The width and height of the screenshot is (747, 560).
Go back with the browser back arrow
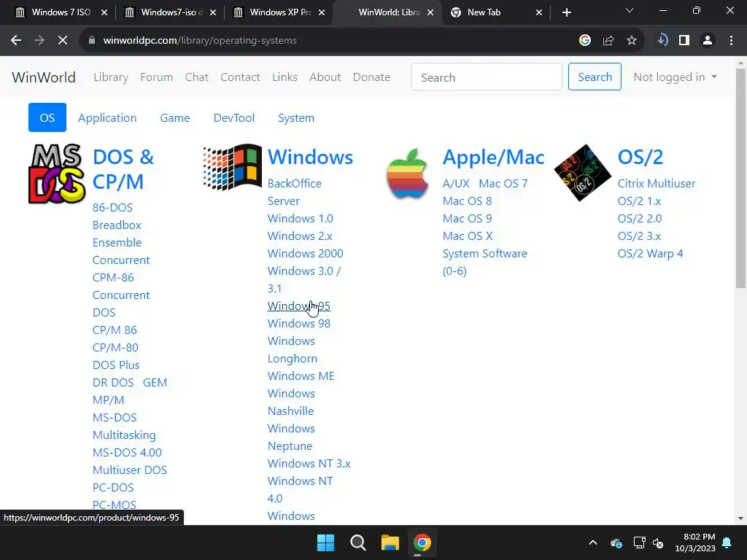coord(16,41)
